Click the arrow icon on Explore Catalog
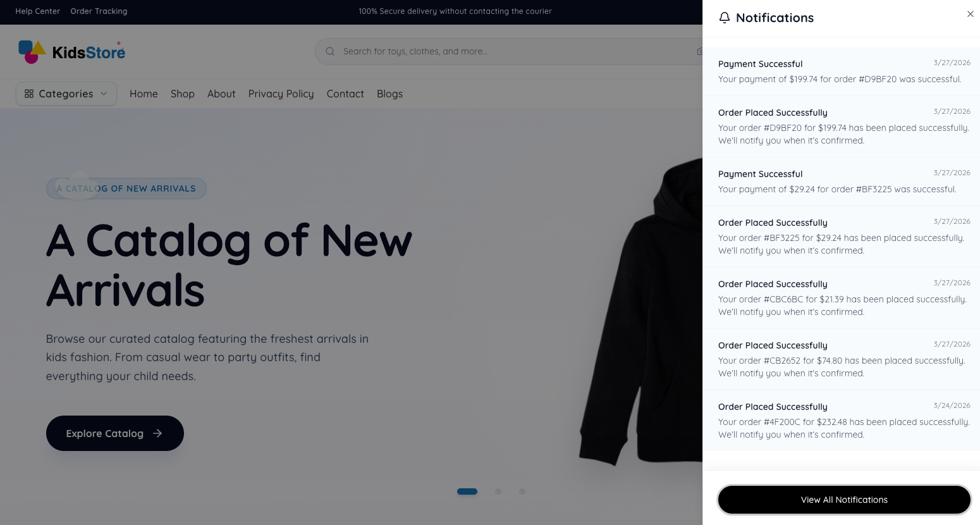This screenshot has height=525, width=980. (157, 433)
